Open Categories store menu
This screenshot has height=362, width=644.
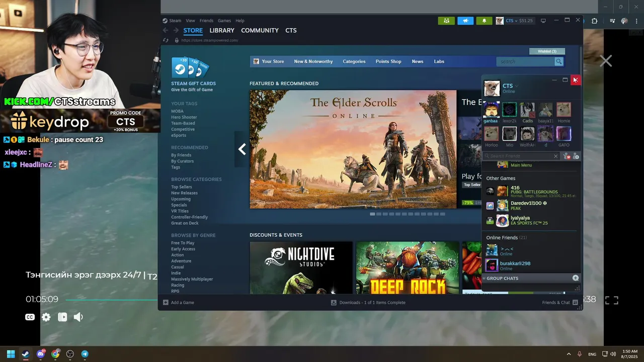tap(354, 61)
